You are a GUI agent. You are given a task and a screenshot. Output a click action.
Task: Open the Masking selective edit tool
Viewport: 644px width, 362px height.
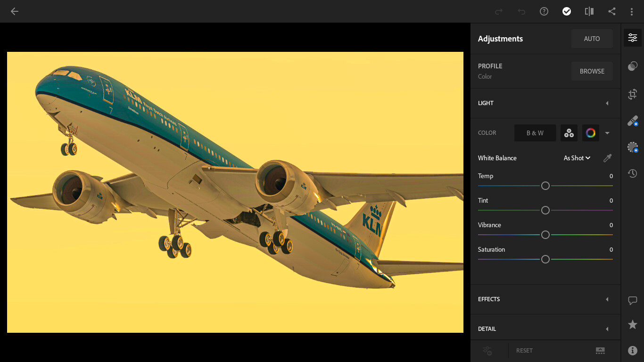pyautogui.click(x=633, y=147)
